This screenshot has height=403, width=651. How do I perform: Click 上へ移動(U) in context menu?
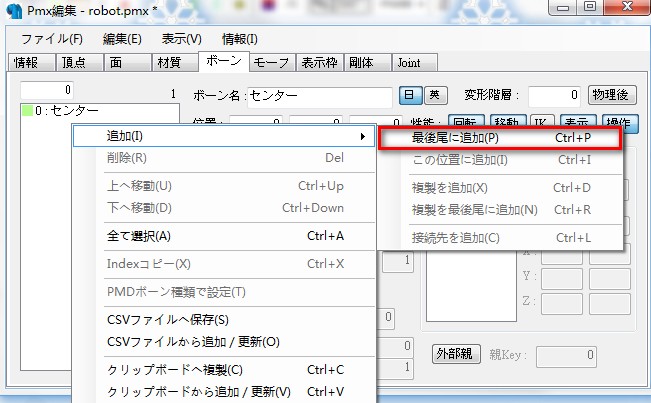[224, 186]
